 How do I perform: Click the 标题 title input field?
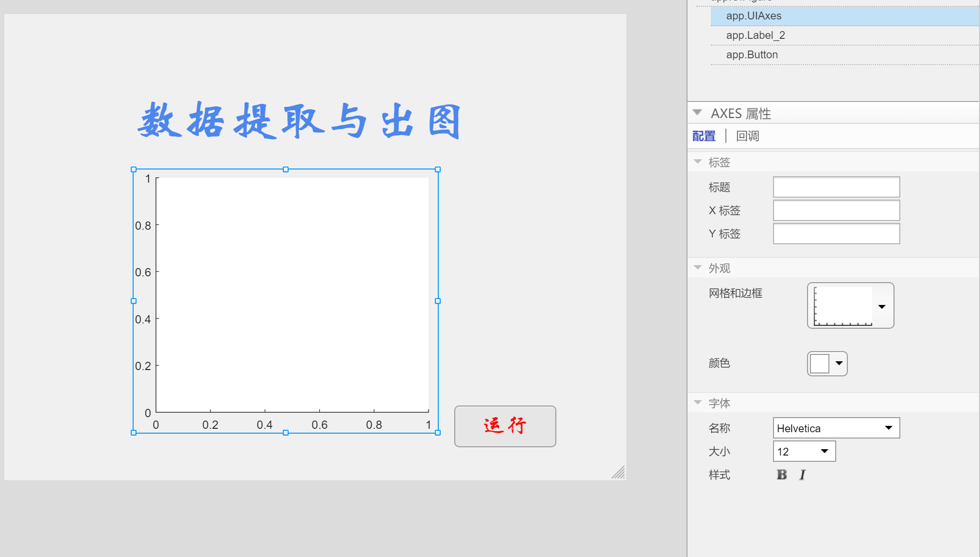[836, 187]
